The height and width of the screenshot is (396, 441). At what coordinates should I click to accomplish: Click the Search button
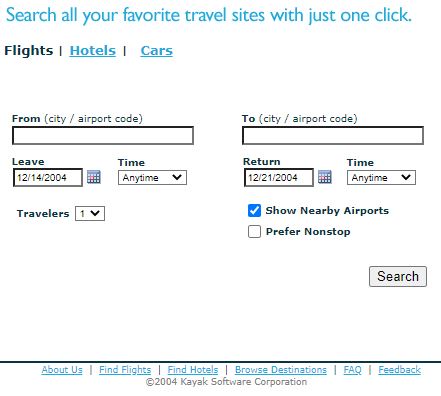coord(398,276)
